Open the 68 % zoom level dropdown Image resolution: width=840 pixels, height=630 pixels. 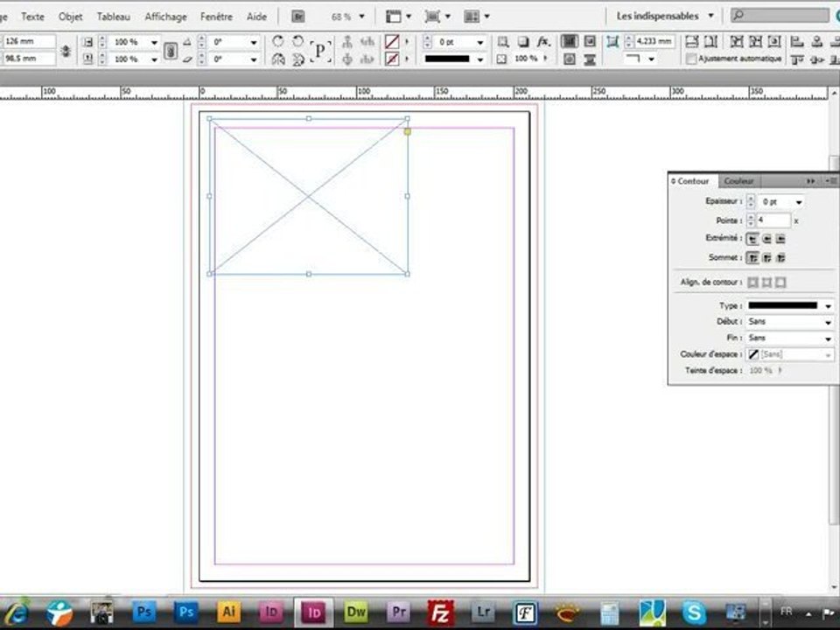[361, 17]
